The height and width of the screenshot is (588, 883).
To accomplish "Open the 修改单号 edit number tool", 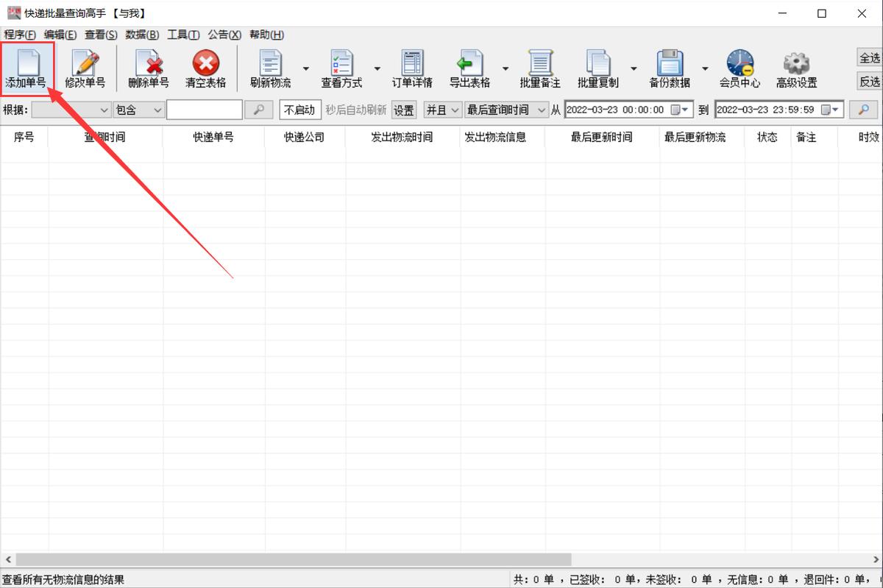I will tap(85, 68).
